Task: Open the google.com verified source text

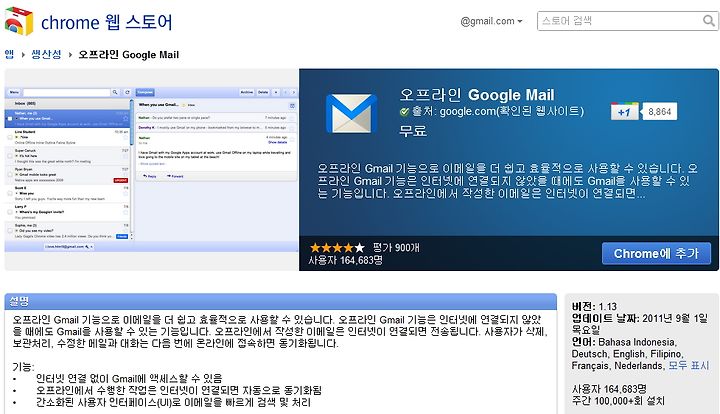Action: pyautogui.click(x=498, y=111)
